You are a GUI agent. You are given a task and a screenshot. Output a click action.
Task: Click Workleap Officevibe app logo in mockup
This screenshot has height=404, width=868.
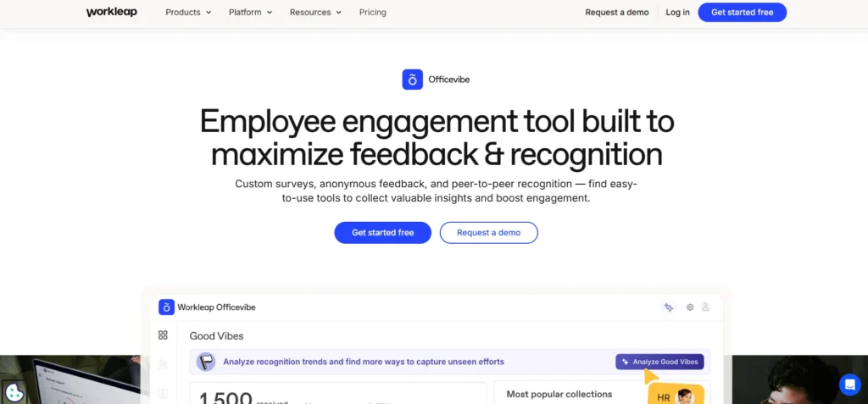(167, 307)
